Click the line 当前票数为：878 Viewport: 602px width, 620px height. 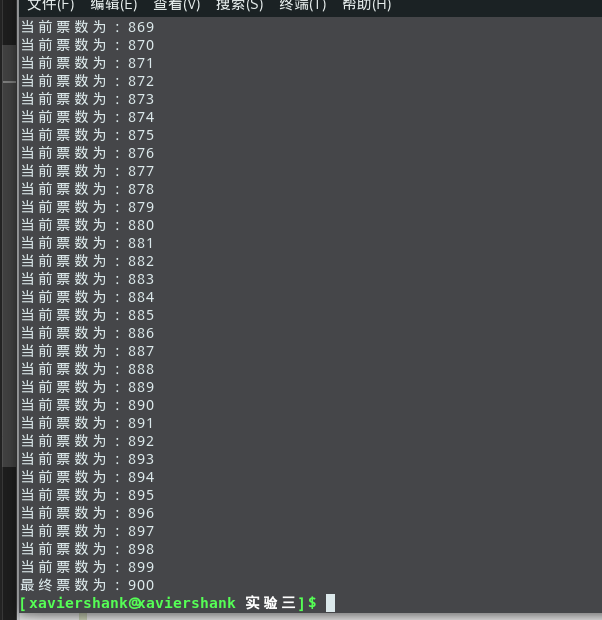[x=87, y=189]
